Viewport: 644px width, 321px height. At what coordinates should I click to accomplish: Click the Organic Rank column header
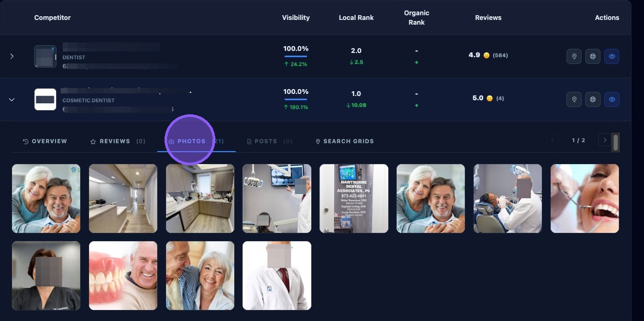pyautogui.click(x=417, y=17)
